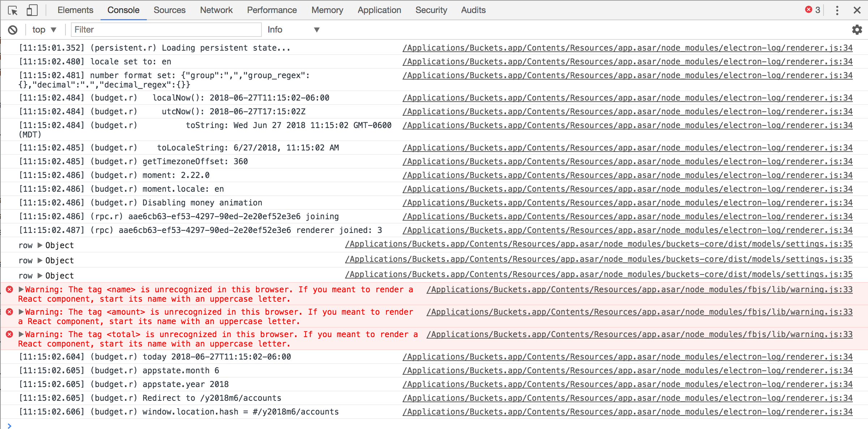Viewport: 868px width, 429px height.
Task: Select the inspect element picker tool
Action: (13, 10)
